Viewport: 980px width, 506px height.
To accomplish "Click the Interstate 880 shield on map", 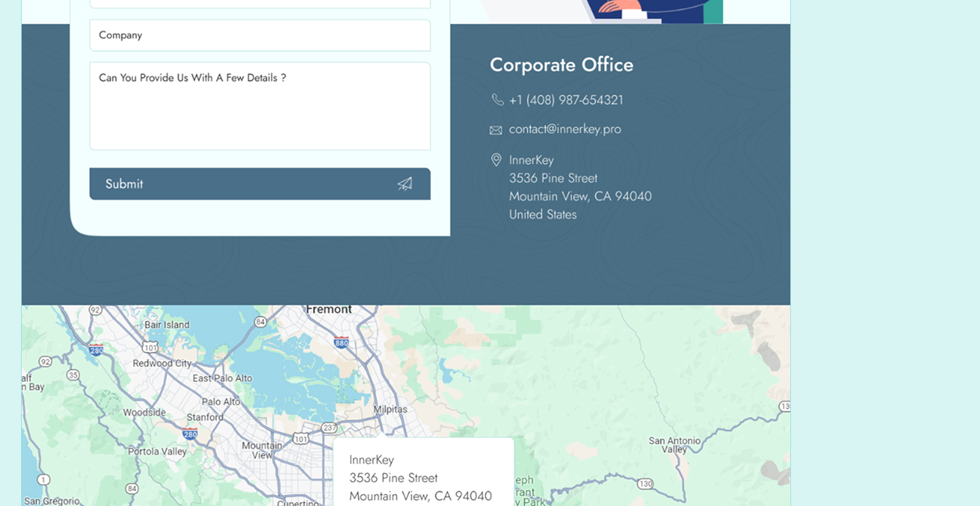I will (x=341, y=342).
